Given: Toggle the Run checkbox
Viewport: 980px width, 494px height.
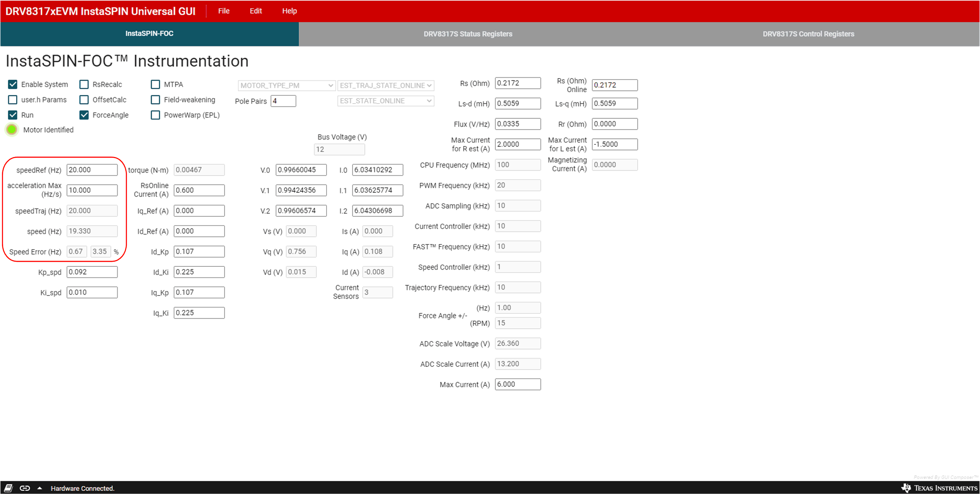Looking at the screenshot, I should tap(13, 115).
